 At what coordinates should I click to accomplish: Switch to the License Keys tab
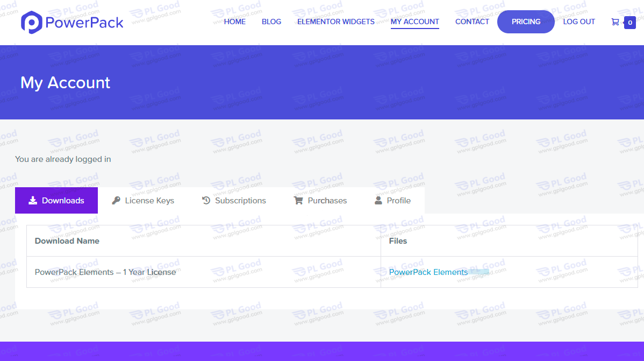tap(143, 201)
